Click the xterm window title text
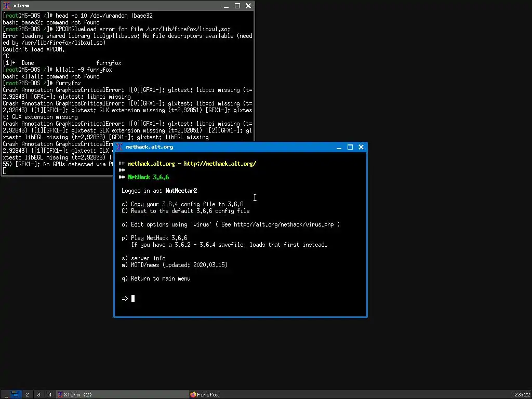 tap(21, 6)
